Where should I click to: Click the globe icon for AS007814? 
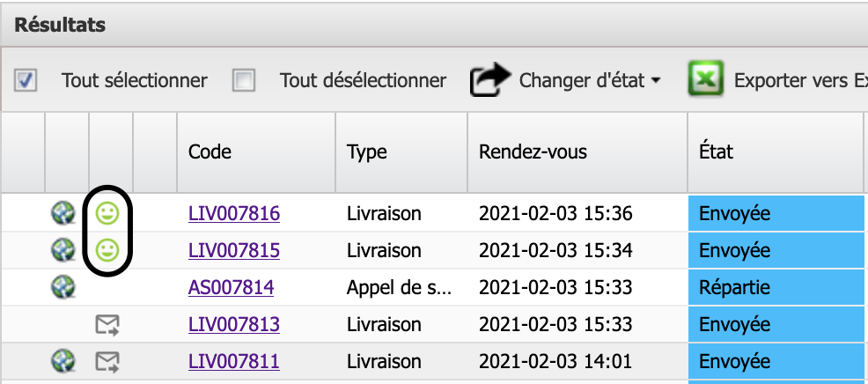click(63, 287)
